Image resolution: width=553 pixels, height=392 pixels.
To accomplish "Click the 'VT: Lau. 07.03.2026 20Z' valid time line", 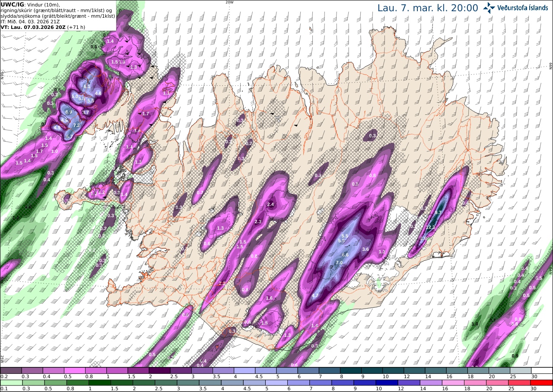I will tap(33, 27).
